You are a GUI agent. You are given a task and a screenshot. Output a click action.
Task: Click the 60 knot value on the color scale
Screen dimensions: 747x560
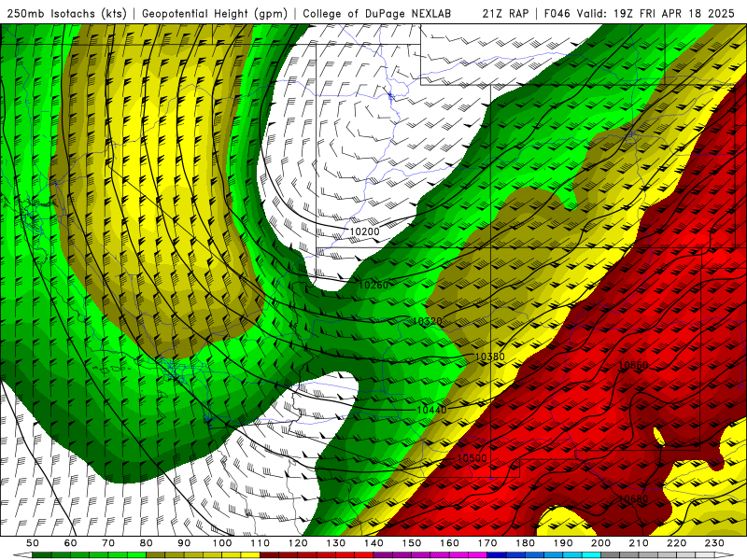pyautogui.click(x=70, y=543)
